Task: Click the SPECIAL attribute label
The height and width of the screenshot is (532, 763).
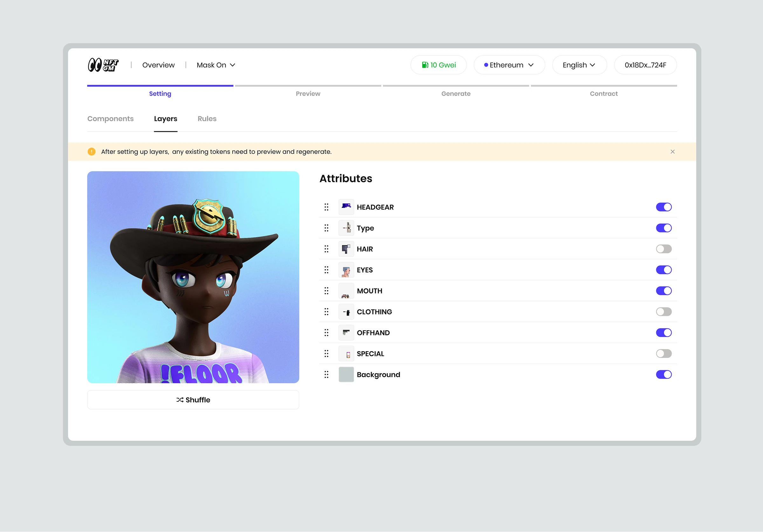Action: (371, 354)
